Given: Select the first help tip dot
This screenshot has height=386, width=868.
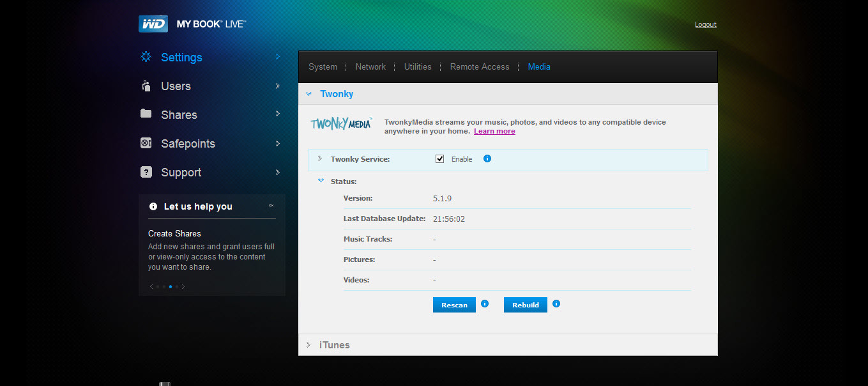Looking at the screenshot, I should 158,286.
